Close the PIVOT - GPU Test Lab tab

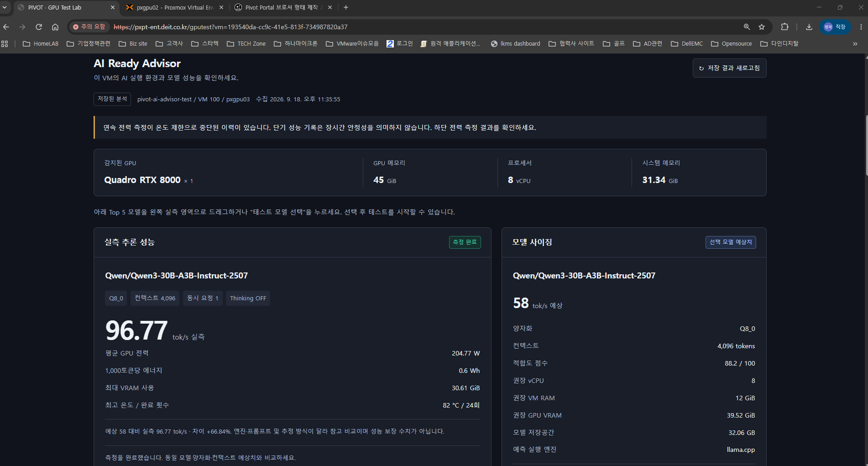[x=113, y=7]
